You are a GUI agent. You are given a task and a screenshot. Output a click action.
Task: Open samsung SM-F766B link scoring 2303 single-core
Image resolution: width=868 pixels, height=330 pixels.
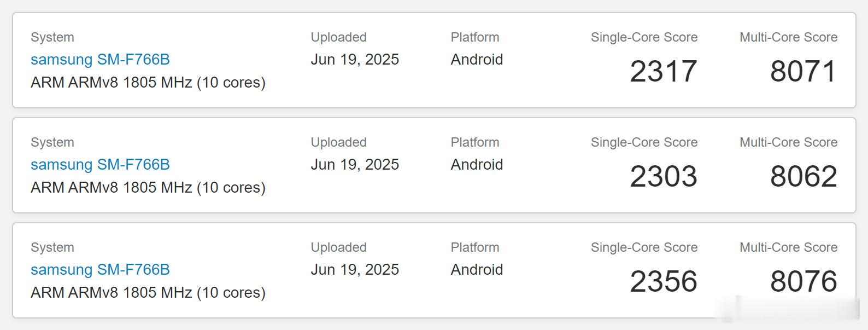click(100, 164)
